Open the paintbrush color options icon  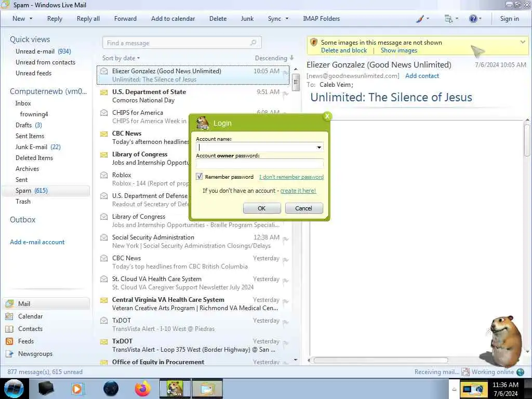pos(420,19)
